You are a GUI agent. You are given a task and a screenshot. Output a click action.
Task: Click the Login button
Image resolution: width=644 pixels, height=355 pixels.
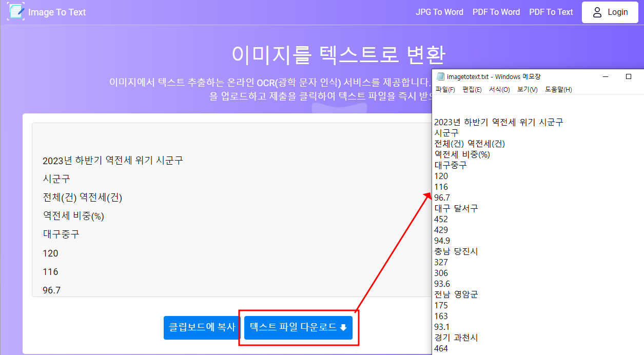(610, 12)
